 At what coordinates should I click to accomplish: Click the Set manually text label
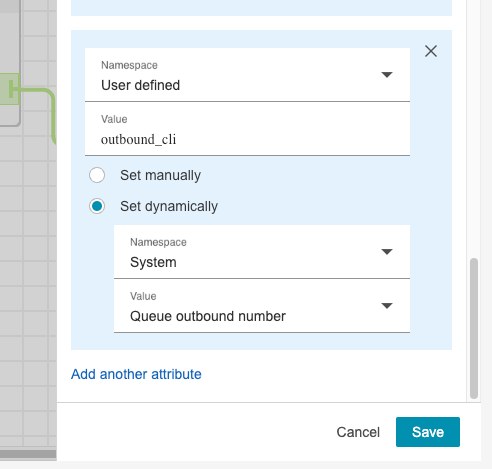coord(160,175)
